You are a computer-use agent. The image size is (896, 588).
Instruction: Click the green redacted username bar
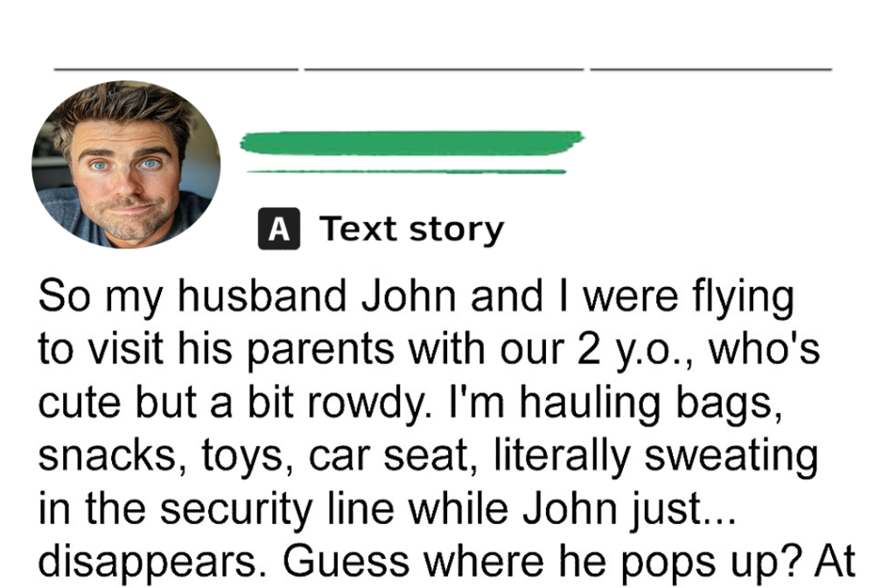(x=411, y=143)
